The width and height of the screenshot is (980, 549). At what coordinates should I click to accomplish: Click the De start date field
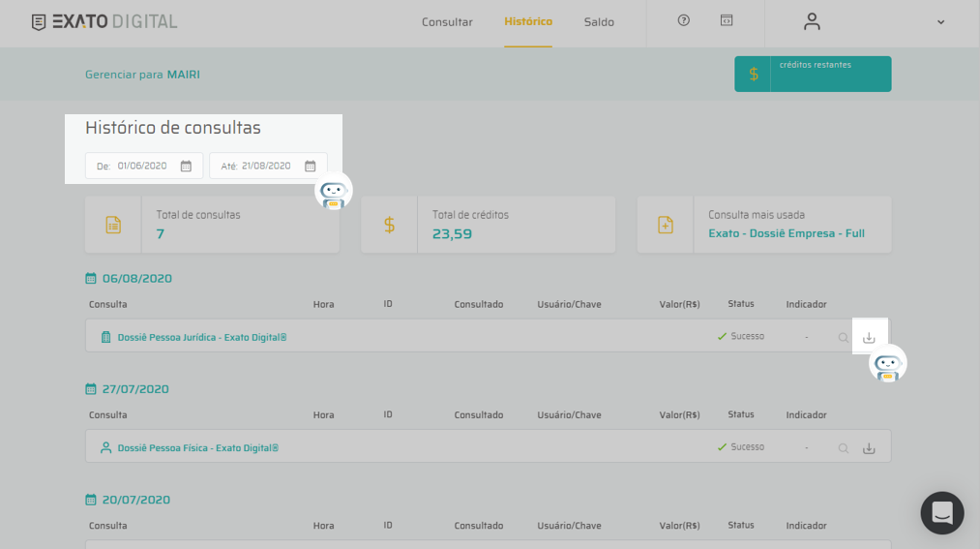point(141,167)
